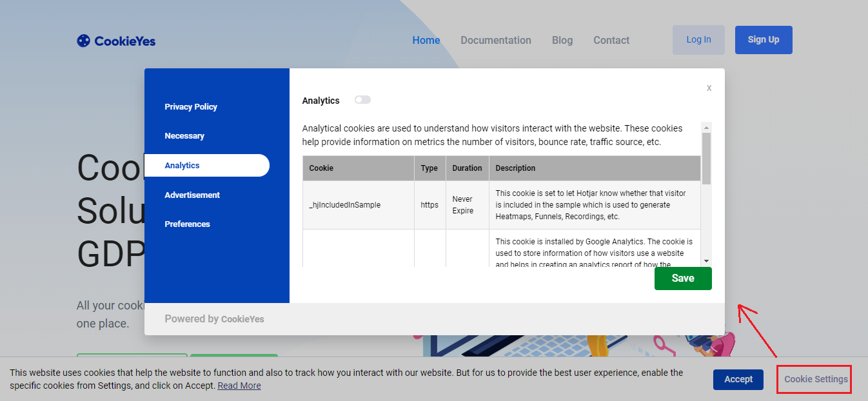The width and height of the screenshot is (868, 401).
Task: Toggle the Analytics cookies switch
Action: [x=362, y=100]
